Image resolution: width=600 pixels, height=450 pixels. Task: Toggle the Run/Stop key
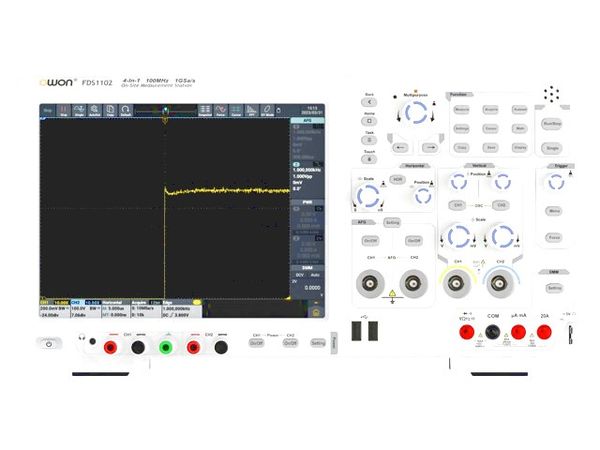pos(552,124)
